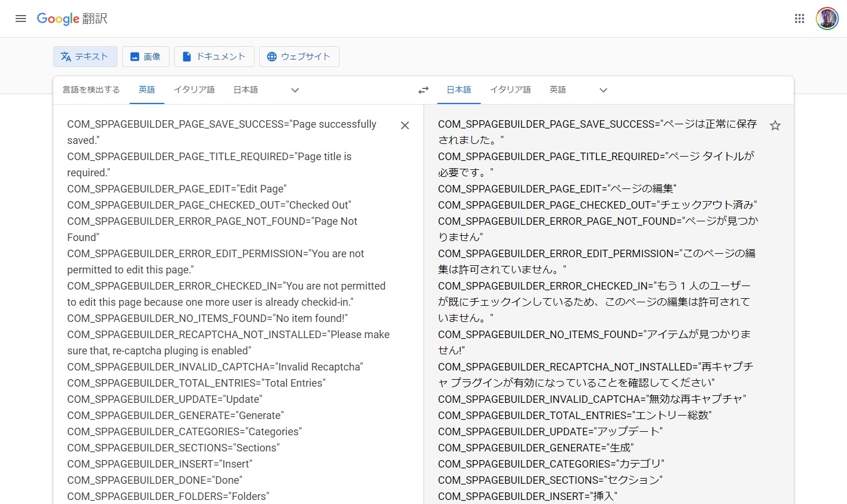Switch to 画像 translation mode
The height and width of the screenshot is (504, 847).
pos(145,57)
